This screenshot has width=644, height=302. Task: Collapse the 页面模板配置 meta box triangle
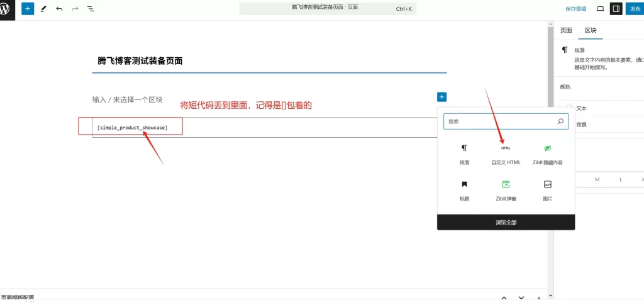tap(539, 298)
